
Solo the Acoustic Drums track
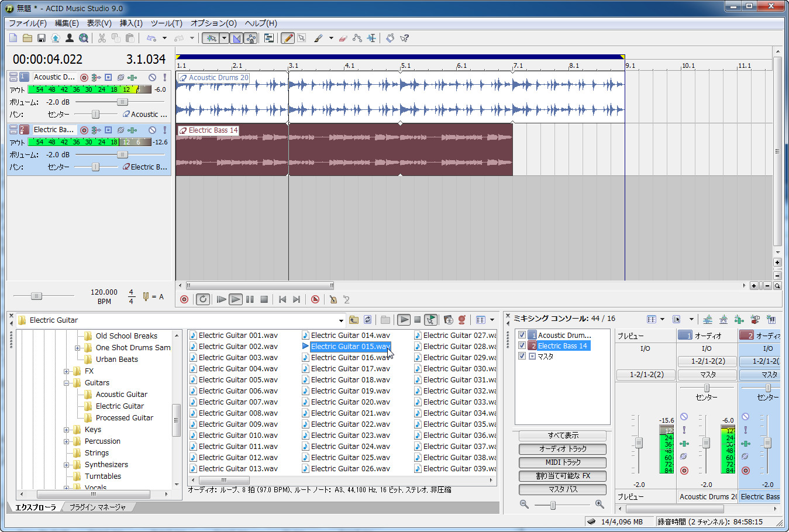click(165, 77)
